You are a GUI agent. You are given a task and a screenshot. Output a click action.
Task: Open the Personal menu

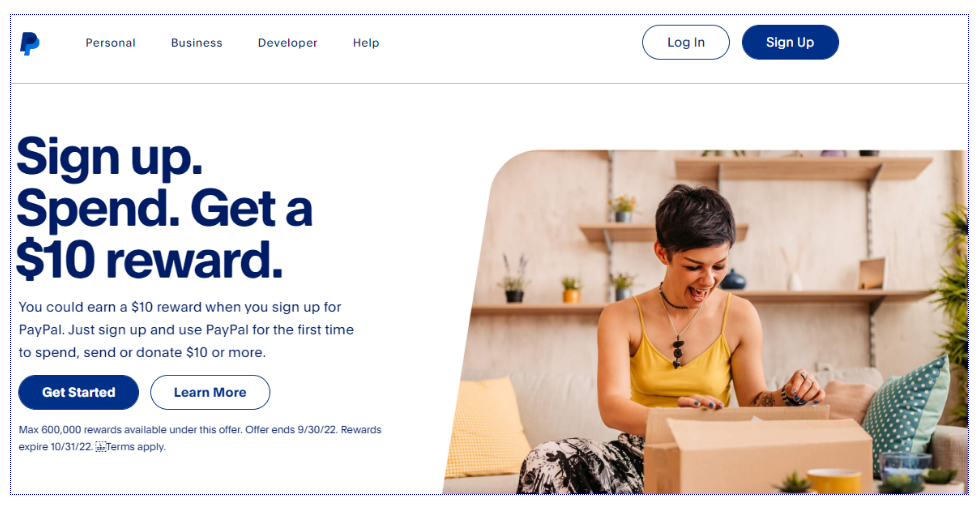click(x=111, y=43)
